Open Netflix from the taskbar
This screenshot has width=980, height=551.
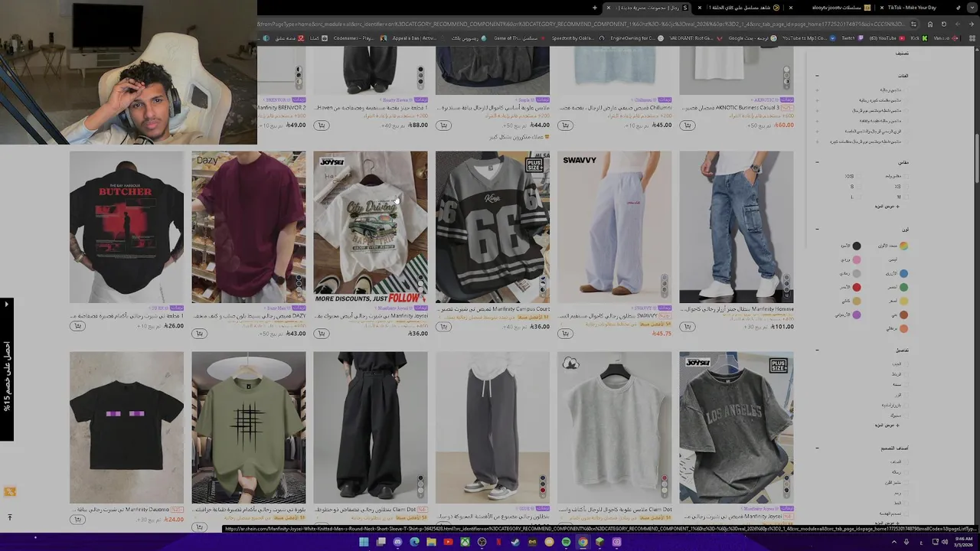[x=498, y=542]
